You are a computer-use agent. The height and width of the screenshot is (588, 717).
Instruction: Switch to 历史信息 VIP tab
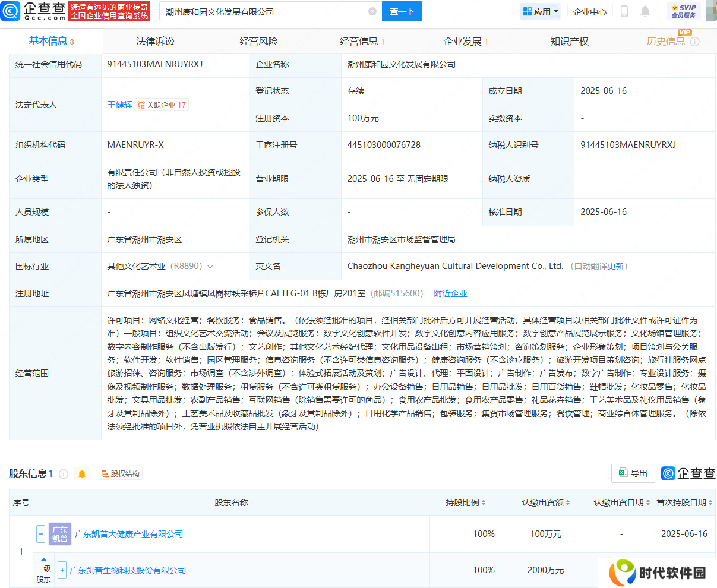pyautogui.click(x=665, y=41)
